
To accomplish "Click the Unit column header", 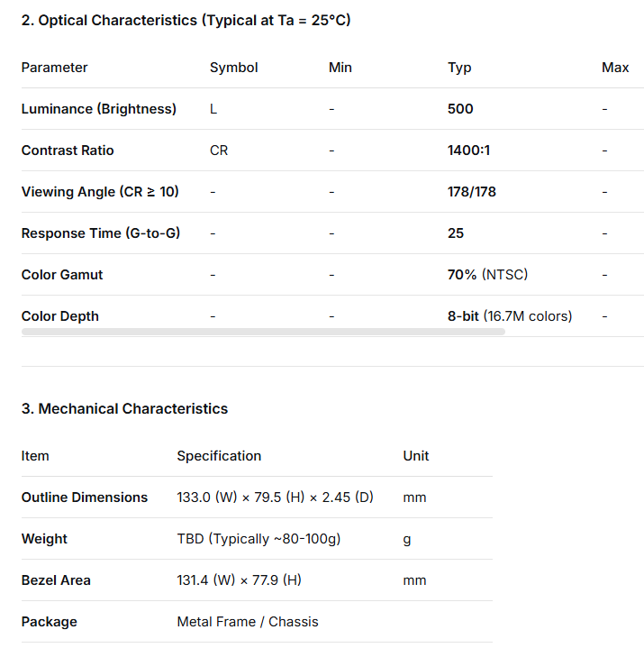I will click(416, 456).
